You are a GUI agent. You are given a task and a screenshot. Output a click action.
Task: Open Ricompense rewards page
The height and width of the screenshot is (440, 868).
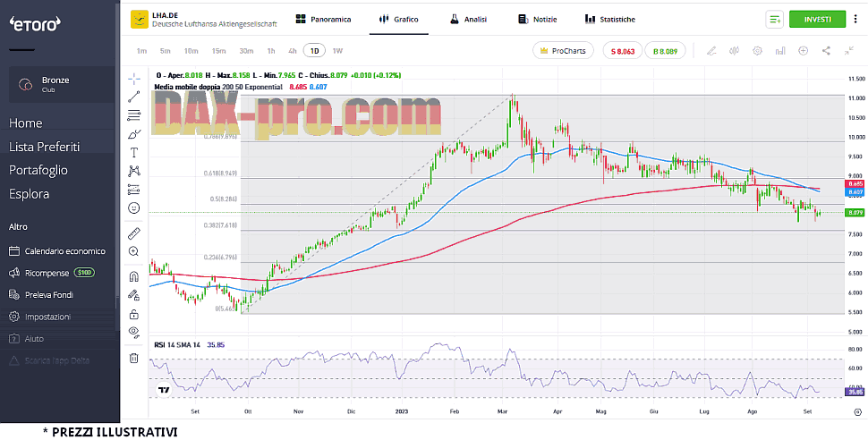[52, 273]
